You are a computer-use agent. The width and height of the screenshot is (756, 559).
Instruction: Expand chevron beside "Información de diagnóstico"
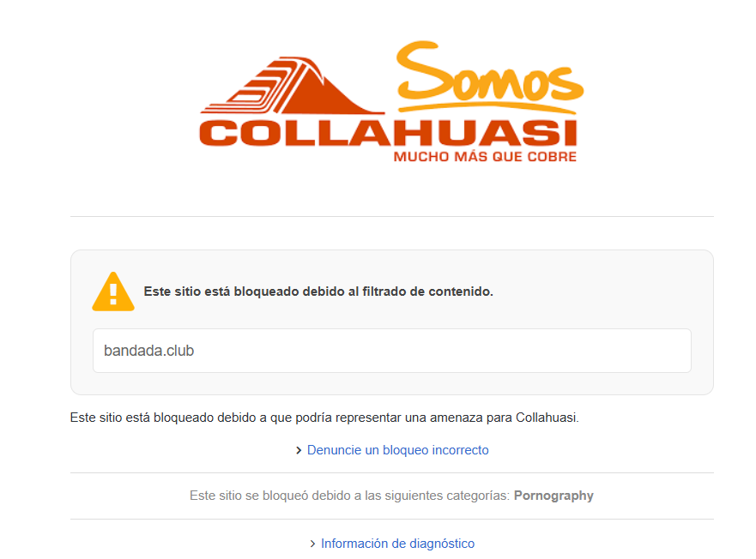coord(313,544)
